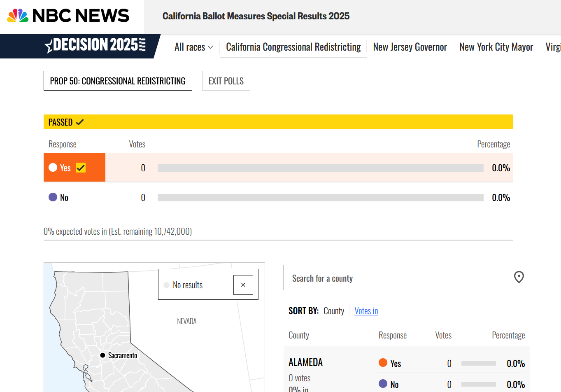561x392 pixels.
Task: Click the location pin icon in county search
Action: (x=519, y=277)
